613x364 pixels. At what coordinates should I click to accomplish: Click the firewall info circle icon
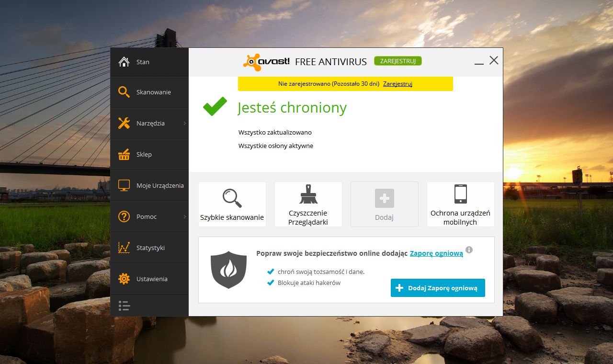(469, 250)
